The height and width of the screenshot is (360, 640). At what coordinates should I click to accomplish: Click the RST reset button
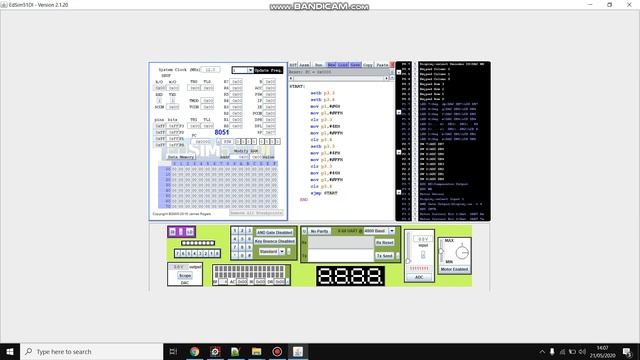[x=293, y=65]
